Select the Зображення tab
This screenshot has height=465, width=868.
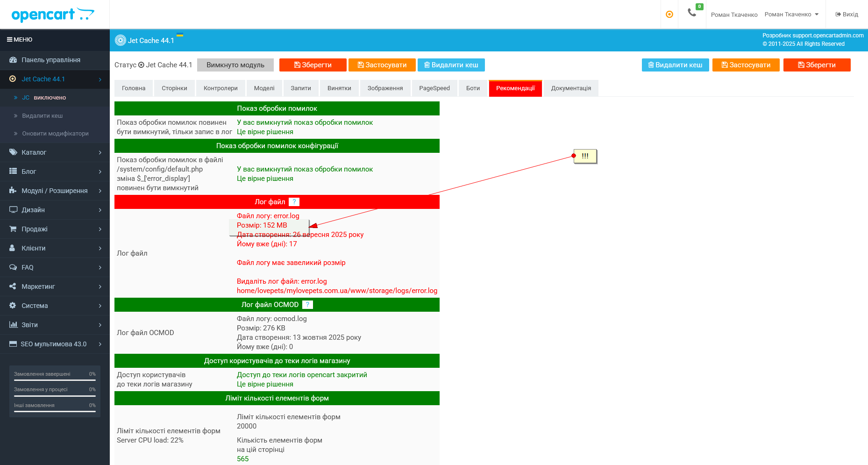click(x=385, y=88)
